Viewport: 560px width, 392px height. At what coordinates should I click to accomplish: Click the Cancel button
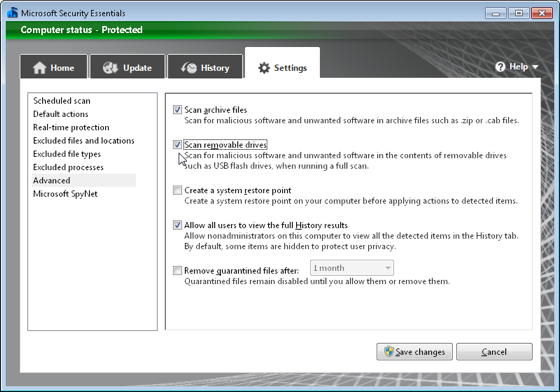tap(494, 352)
